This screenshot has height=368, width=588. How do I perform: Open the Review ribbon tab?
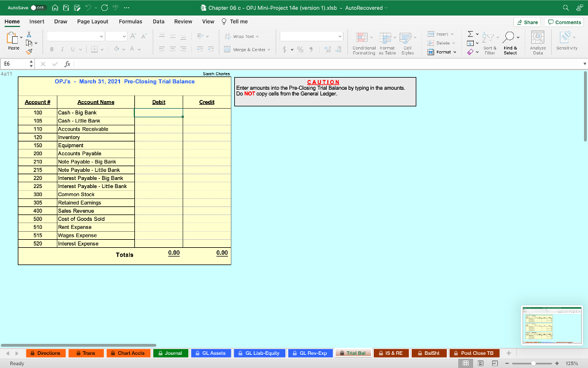183,22
